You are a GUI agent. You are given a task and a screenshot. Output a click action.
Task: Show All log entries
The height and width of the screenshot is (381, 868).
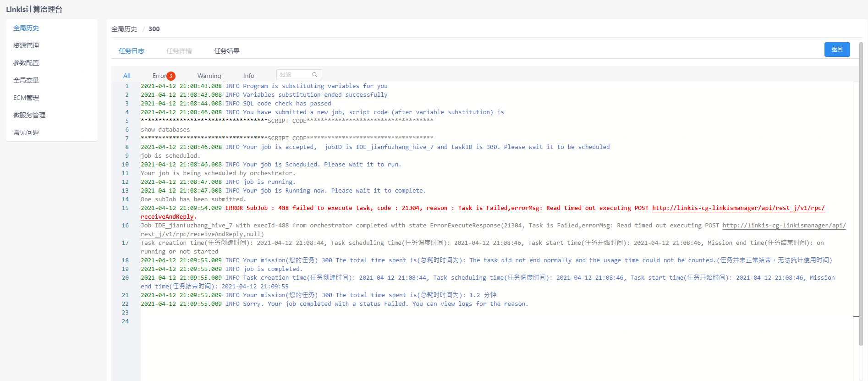pyautogui.click(x=127, y=76)
